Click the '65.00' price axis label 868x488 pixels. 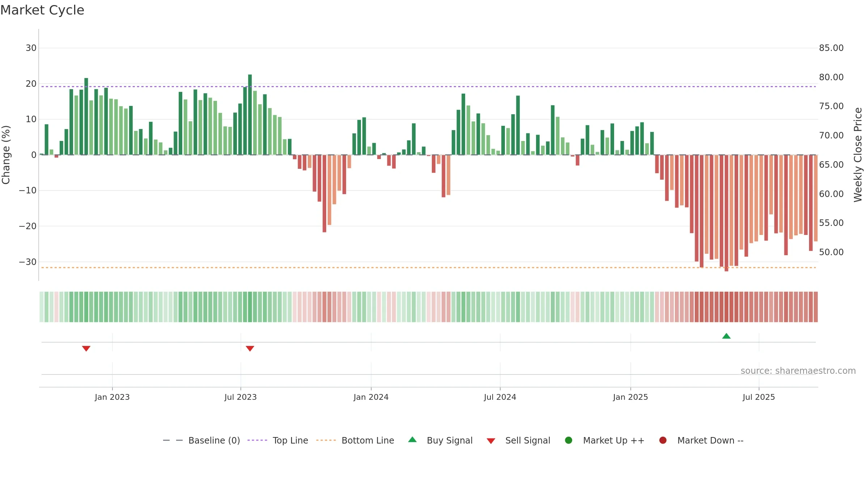coord(831,165)
